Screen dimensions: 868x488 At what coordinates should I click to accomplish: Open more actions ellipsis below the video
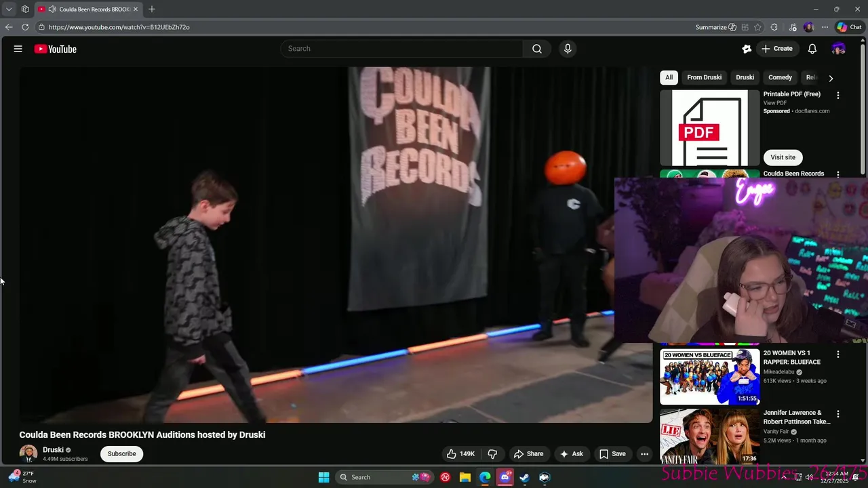645,454
